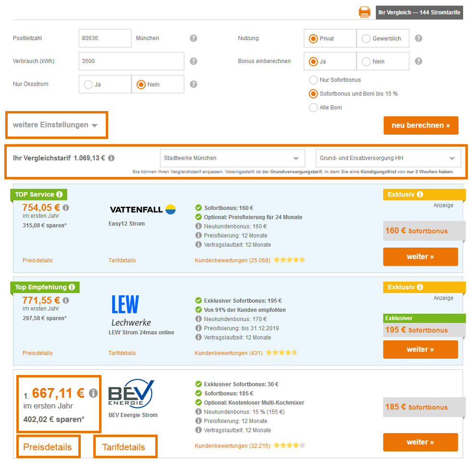Screen dimensions: 476x463
Task: Select Privat usage option
Action: [x=330, y=38]
